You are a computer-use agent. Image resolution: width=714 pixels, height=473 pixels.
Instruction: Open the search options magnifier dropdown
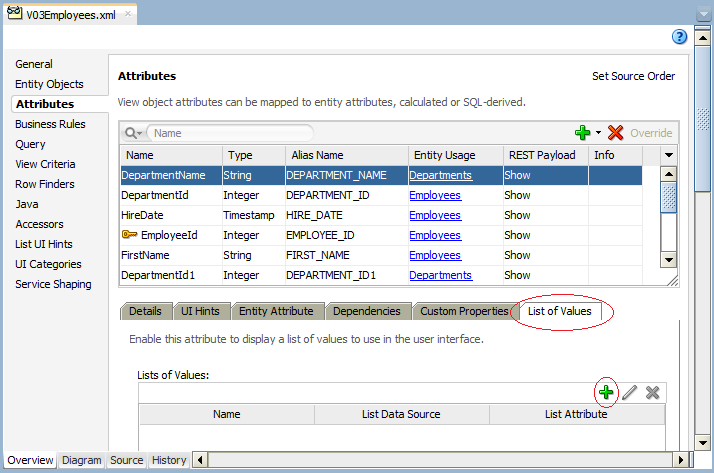[133, 133]
